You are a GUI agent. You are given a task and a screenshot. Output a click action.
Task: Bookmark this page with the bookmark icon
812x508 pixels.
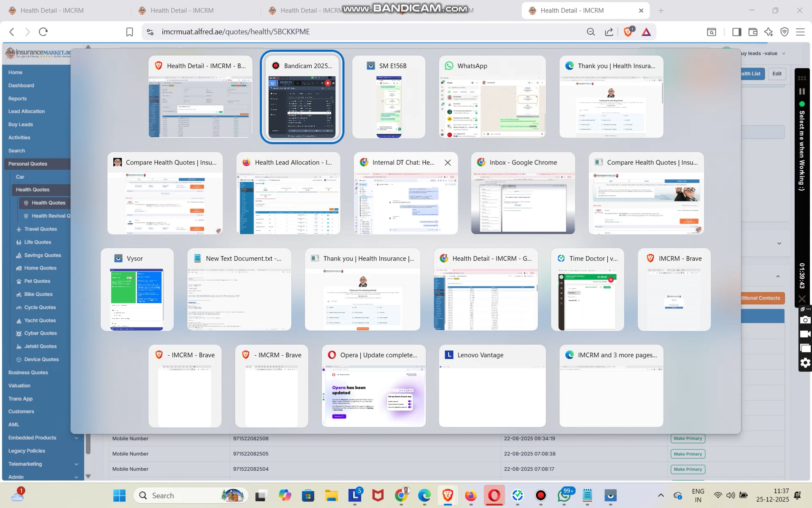129,32
